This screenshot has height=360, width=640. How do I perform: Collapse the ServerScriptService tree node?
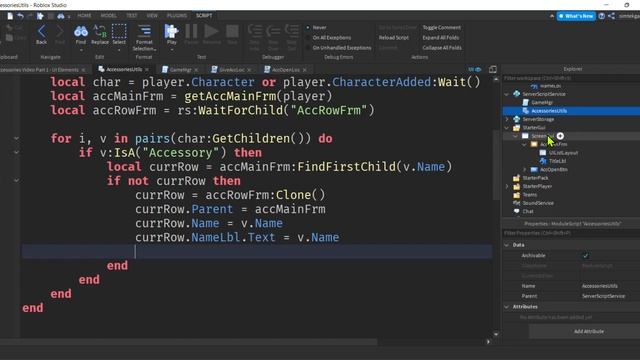507,94
